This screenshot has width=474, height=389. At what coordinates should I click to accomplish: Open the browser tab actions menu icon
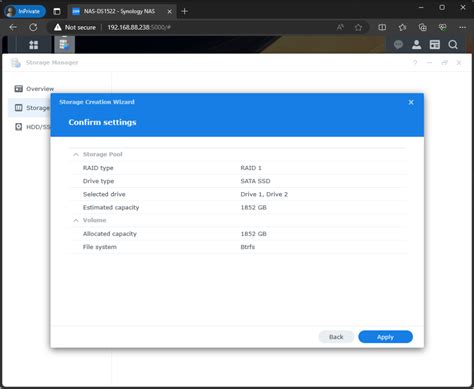coord(57,11)
